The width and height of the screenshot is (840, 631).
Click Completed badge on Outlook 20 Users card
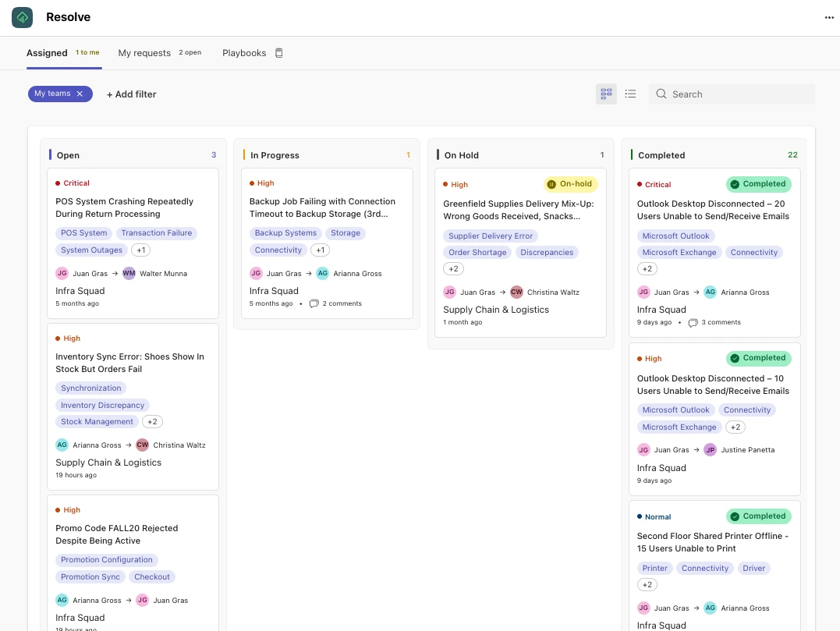point(759,184)
